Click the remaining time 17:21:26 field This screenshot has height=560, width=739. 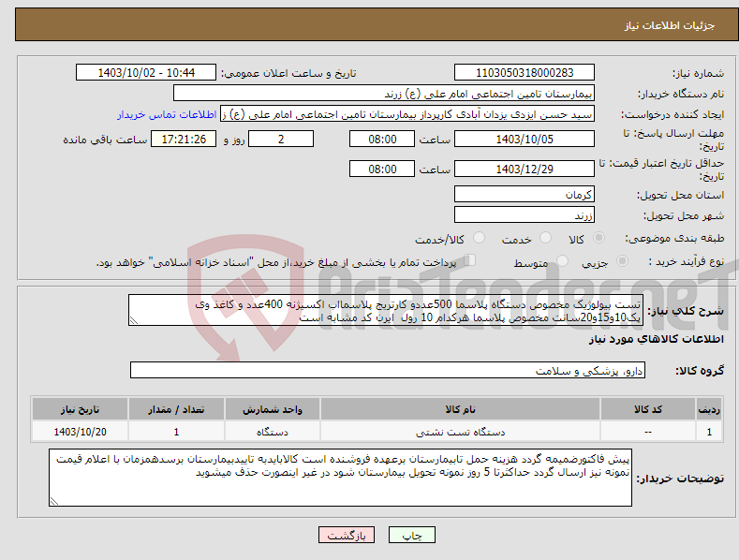point(184,139)
